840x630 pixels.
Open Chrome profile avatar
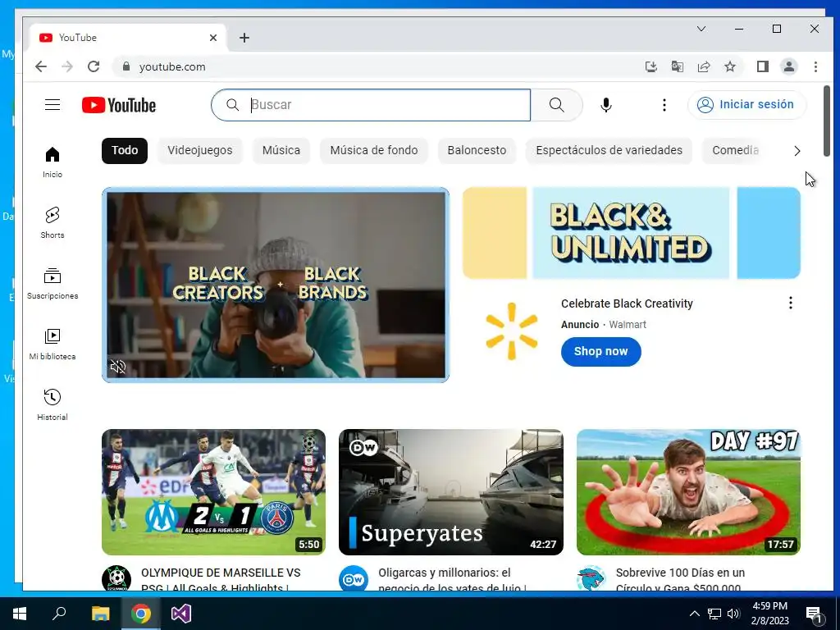[789, 66]
